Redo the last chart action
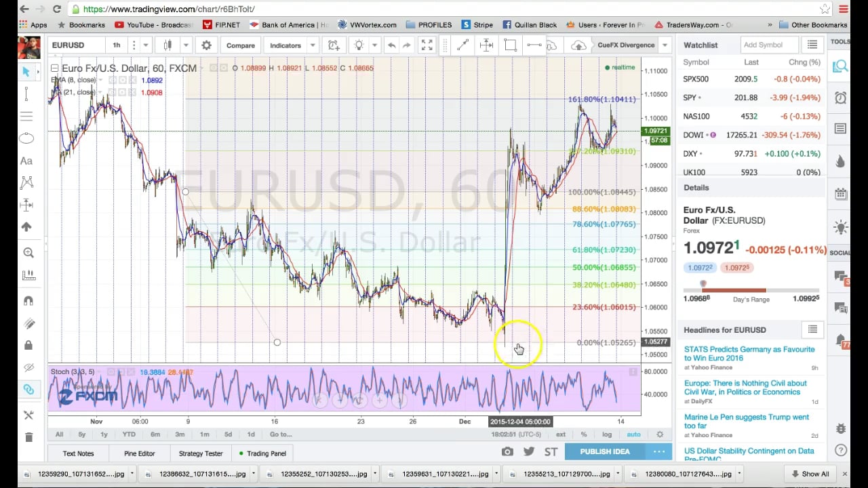The image size is (868, 488). coord(406,45)
